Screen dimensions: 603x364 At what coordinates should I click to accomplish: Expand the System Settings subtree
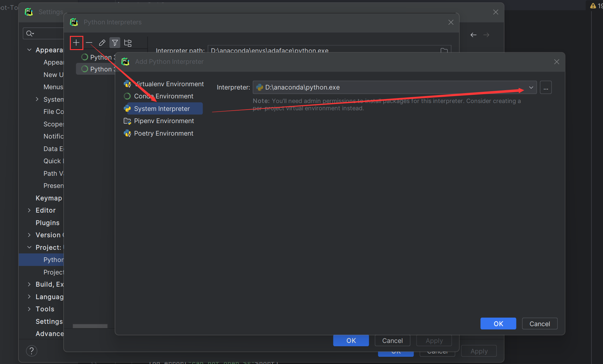pyautogui.click(x=37, y=99)
